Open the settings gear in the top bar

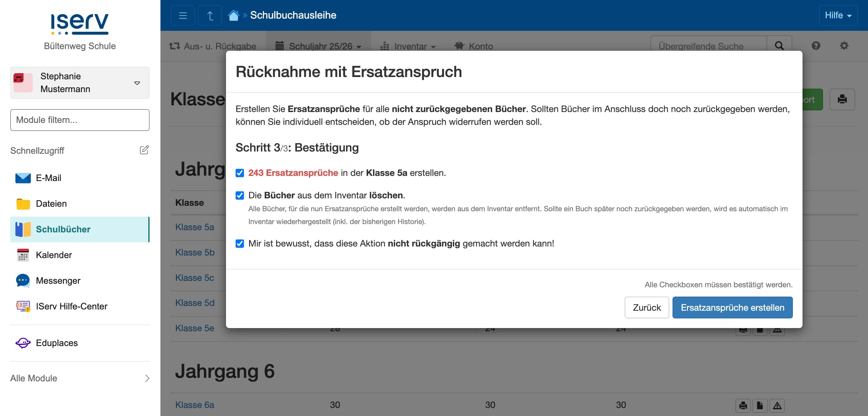[844, 46]
